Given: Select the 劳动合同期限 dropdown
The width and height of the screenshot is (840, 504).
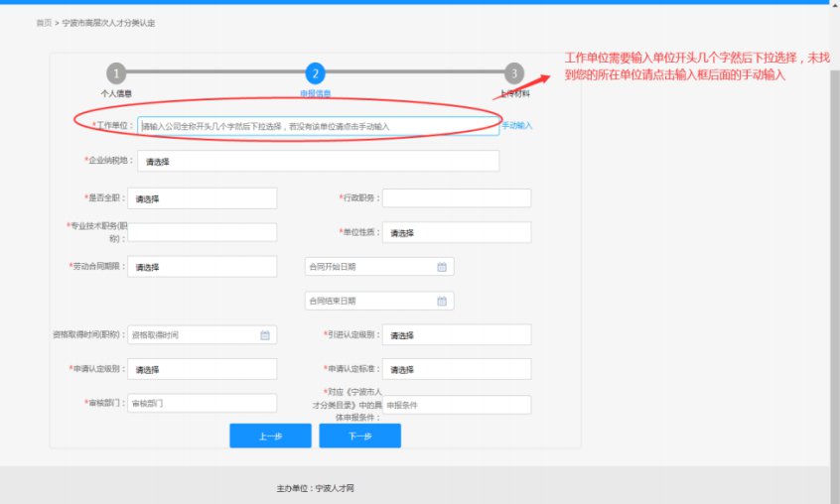Looking at the screenshot, I should point(203,266).
